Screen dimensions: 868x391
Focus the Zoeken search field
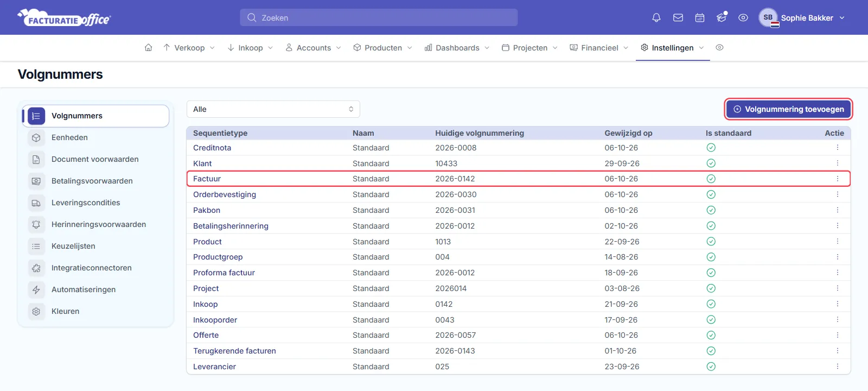point(379,17)
